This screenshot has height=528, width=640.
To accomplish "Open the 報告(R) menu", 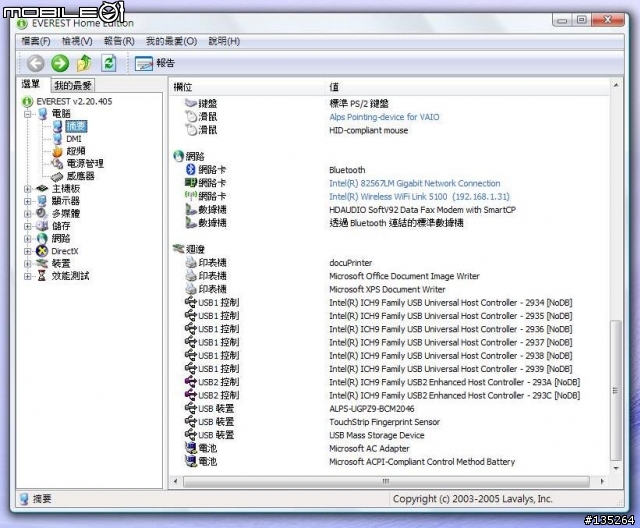I will tap(119, 41).
